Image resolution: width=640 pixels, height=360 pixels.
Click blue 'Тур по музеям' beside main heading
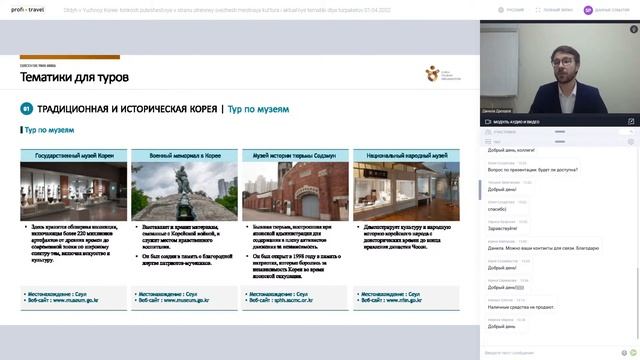point(258,109)
